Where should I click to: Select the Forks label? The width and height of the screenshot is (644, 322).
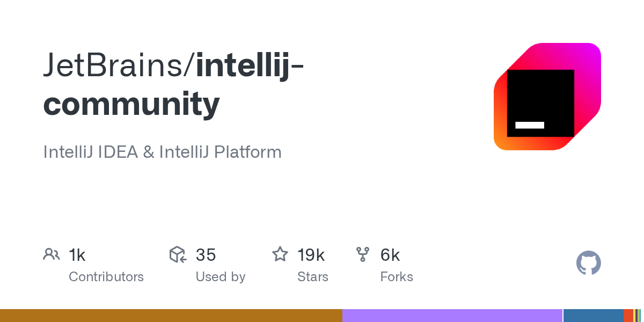397,277
